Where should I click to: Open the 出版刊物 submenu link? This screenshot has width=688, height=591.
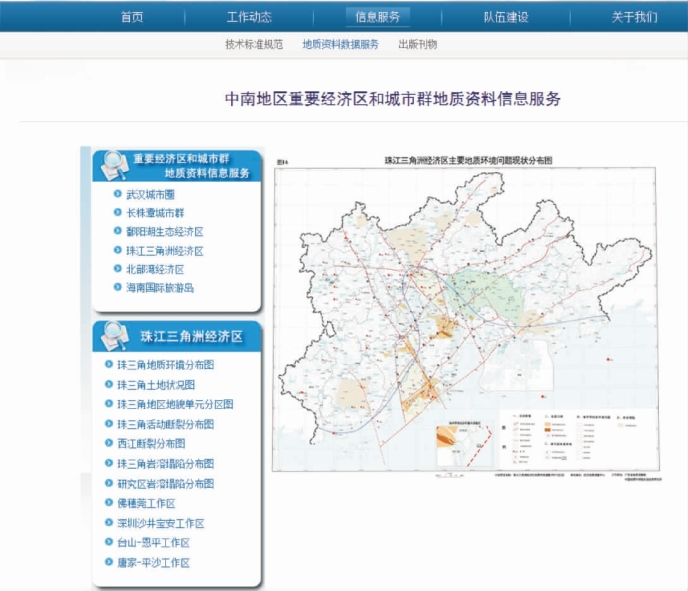pyautogui.click(x=417, y=45)
